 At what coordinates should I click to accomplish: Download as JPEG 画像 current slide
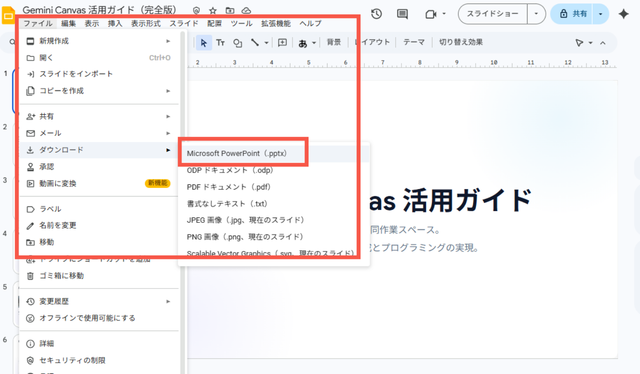(274, 220)
